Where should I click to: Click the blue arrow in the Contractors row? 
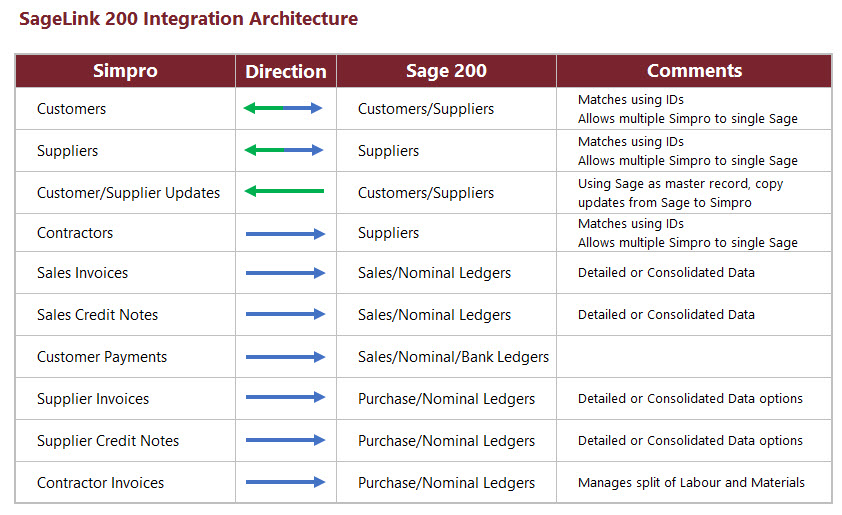click(286, 233)
